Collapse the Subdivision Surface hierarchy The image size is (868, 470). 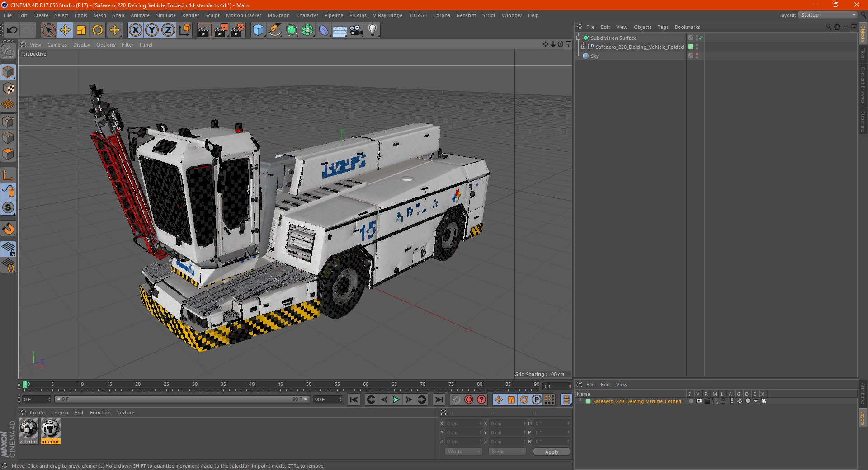click(x=579, y=38)
